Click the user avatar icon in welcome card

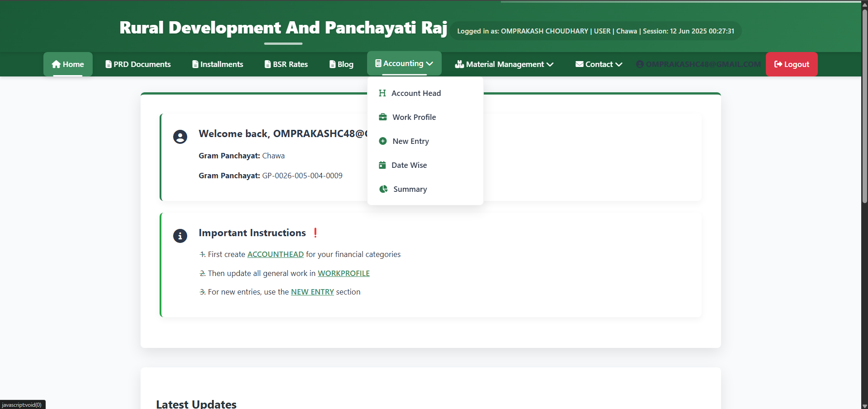(180, 137)
